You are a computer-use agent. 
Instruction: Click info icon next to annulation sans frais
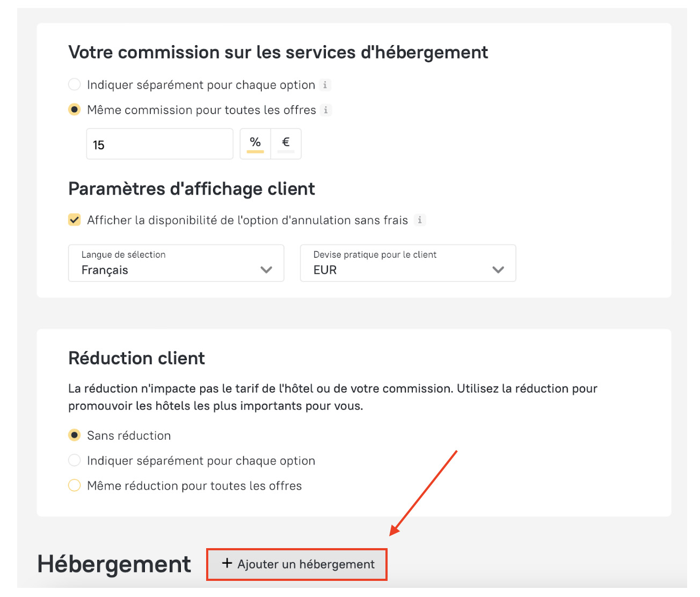click(420, 220)
